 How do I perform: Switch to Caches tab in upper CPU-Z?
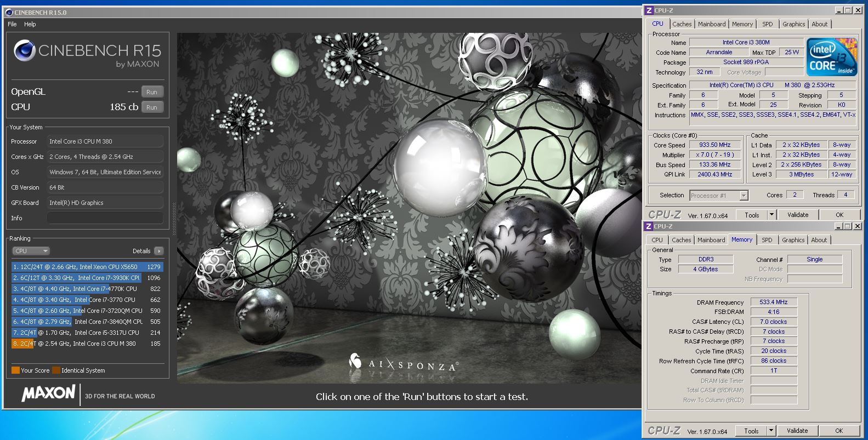pyautogui.click(x=682, y=24)
